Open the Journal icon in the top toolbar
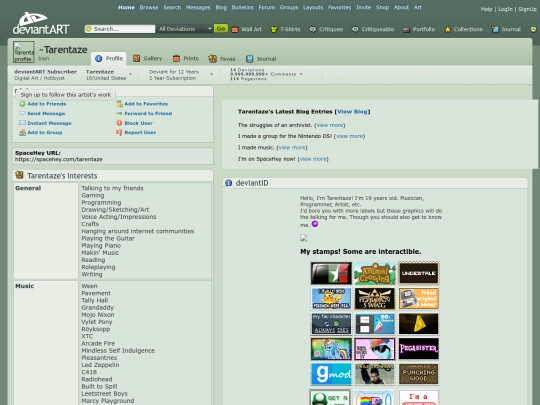Screen dimensions: 540x405 [x=495, y=29]
